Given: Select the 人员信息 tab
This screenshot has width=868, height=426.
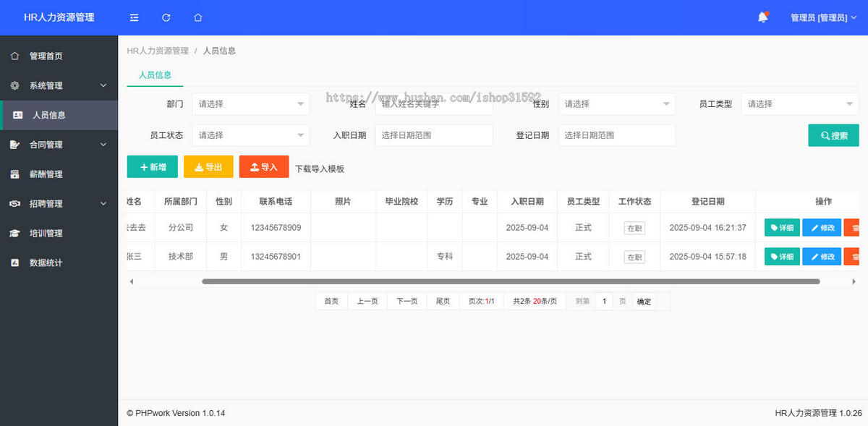Looking at the screenshot, I should click(x=155, y=74).
